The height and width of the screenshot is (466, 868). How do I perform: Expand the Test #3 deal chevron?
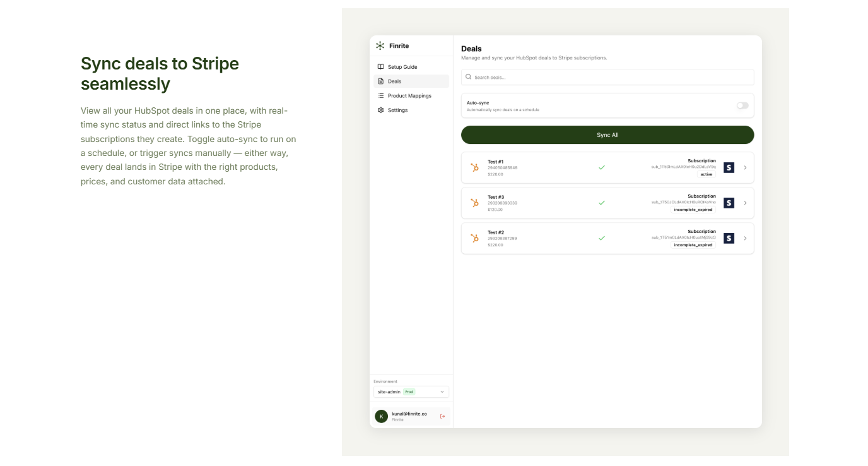pyautogui.click(x=745, y=203)
